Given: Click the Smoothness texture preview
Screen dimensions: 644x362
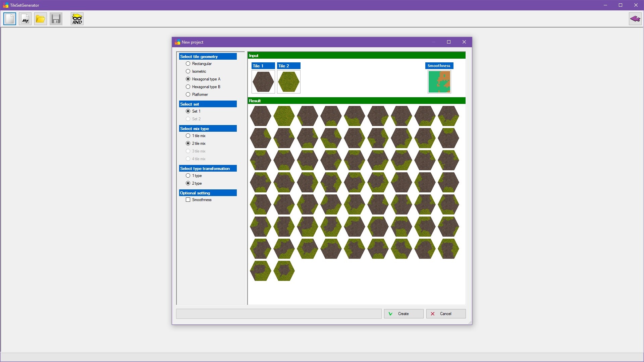Looking at the screenshot, I should tap(439, 81).
